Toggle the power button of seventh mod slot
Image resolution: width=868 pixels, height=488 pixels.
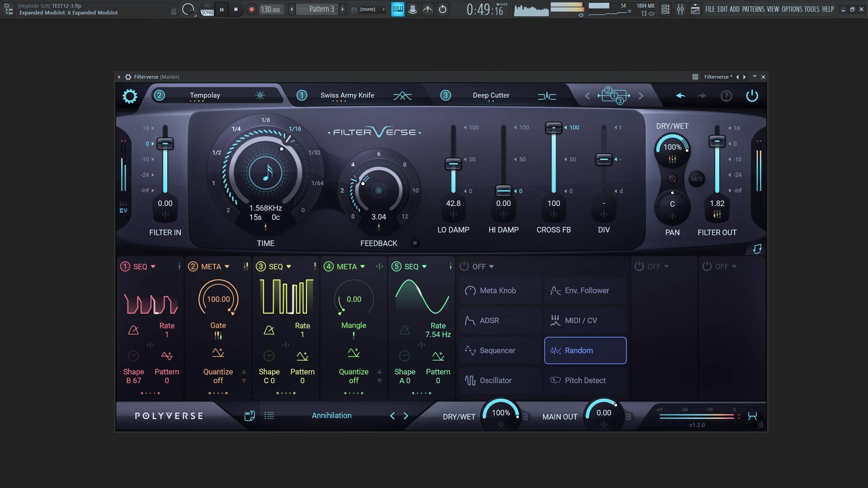click(x=639, y=267)
